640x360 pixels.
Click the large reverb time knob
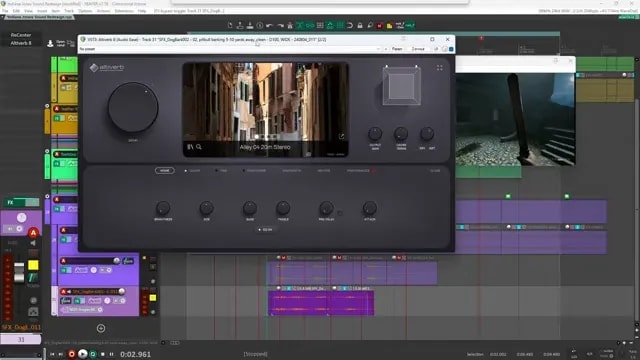133,108
